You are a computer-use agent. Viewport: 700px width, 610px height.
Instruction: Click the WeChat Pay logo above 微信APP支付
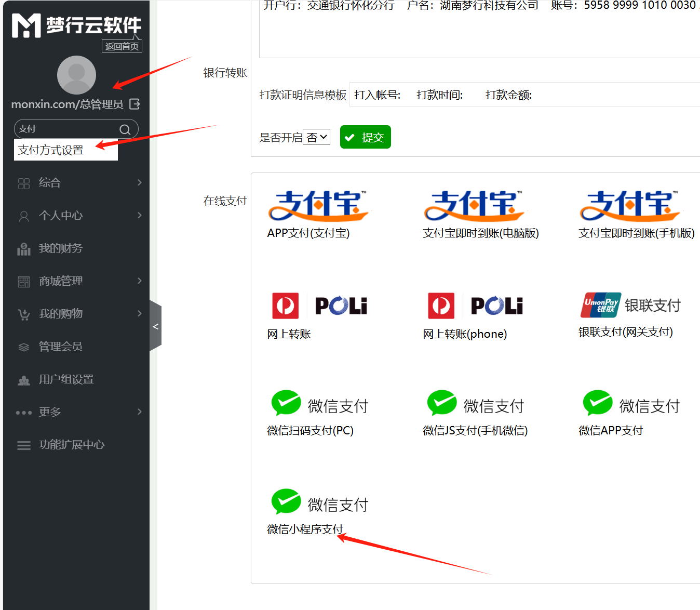pos(631,404)
